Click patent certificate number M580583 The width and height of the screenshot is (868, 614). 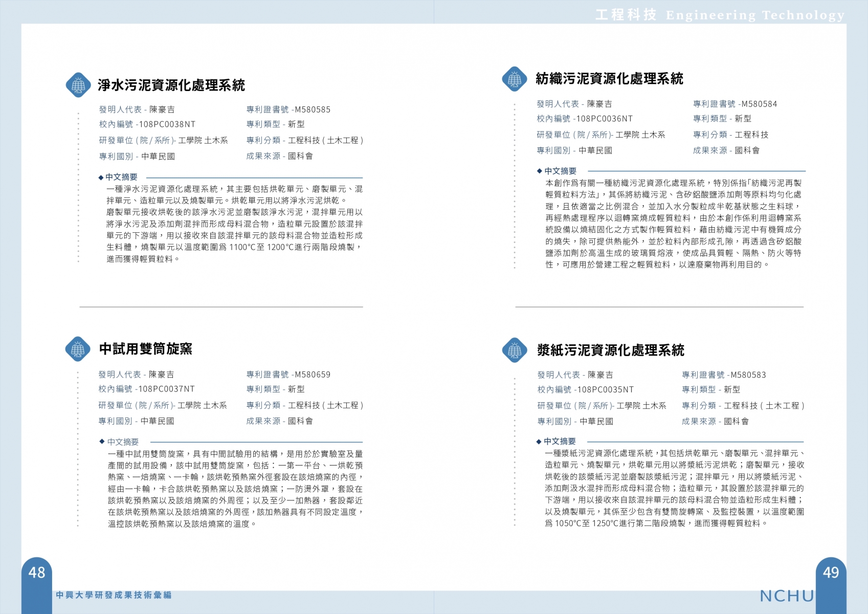(748, 375)
